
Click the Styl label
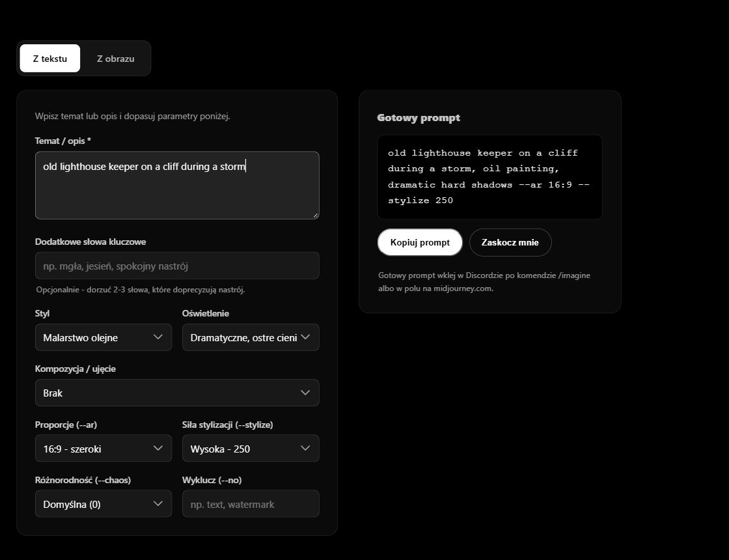coord(42,313)
